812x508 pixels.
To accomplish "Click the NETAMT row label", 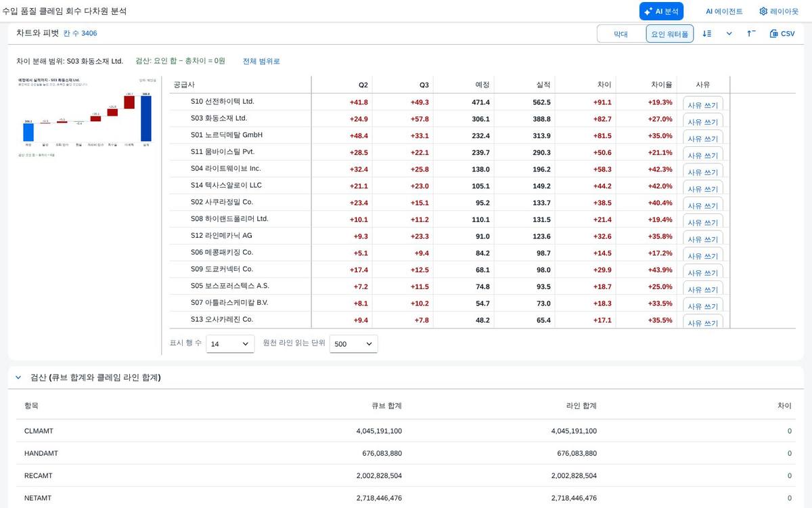I will click(x=38, y=498).
